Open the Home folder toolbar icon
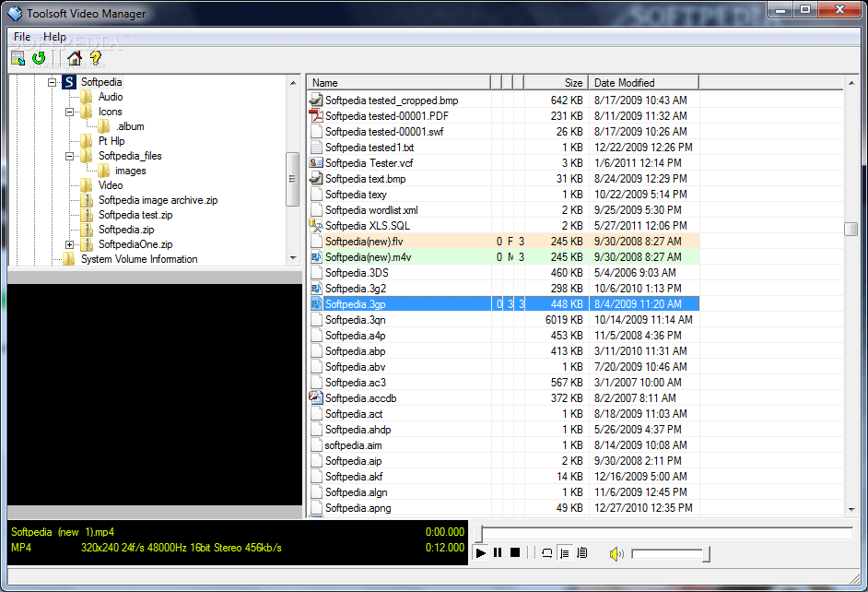This screenshot has height=592, width=868. (x=74, y=58)
